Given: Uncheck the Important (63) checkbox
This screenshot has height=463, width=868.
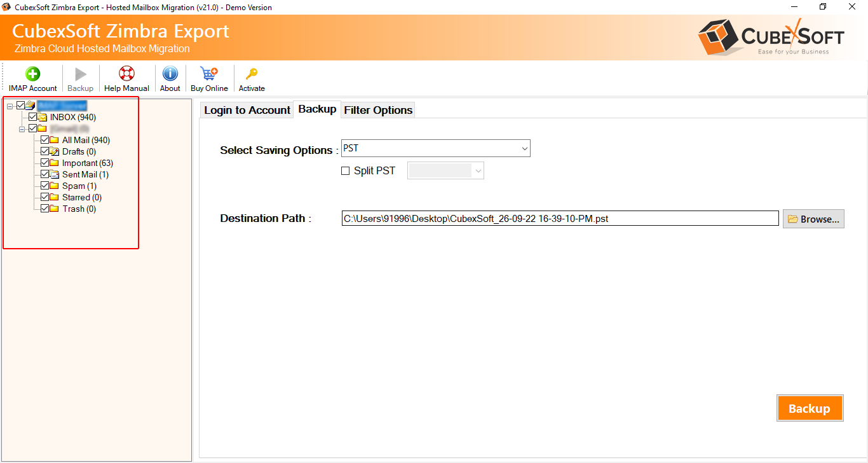Looking at the screenshot, I should tap(45, 163).
